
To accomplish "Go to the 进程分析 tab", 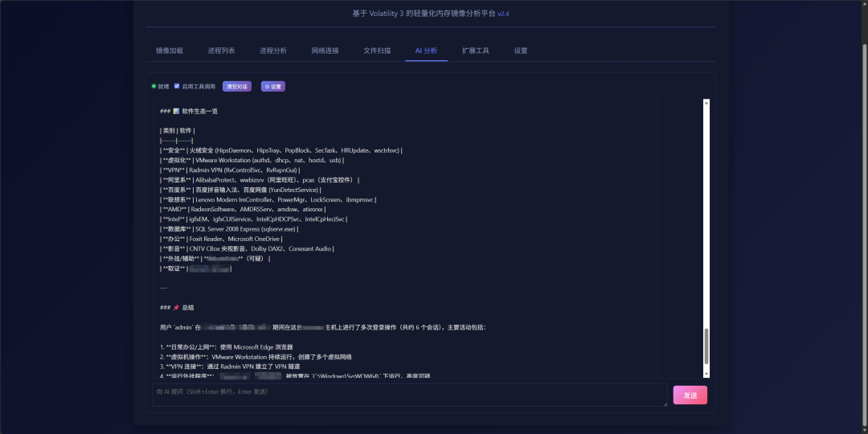I will [x=273, y=51].
